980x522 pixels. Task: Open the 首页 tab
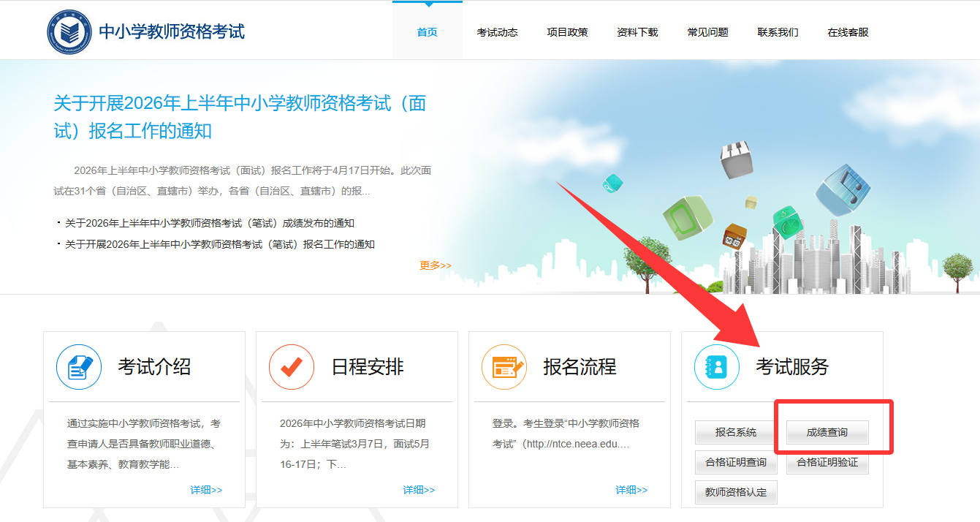(428, 32)
